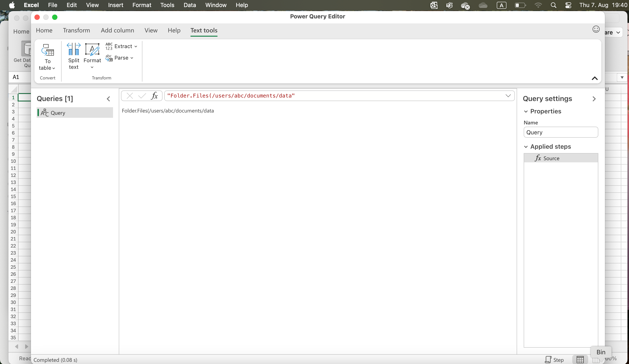629x364 pixels.
Task: Click the Completed status text
Action: coord(55,360)
